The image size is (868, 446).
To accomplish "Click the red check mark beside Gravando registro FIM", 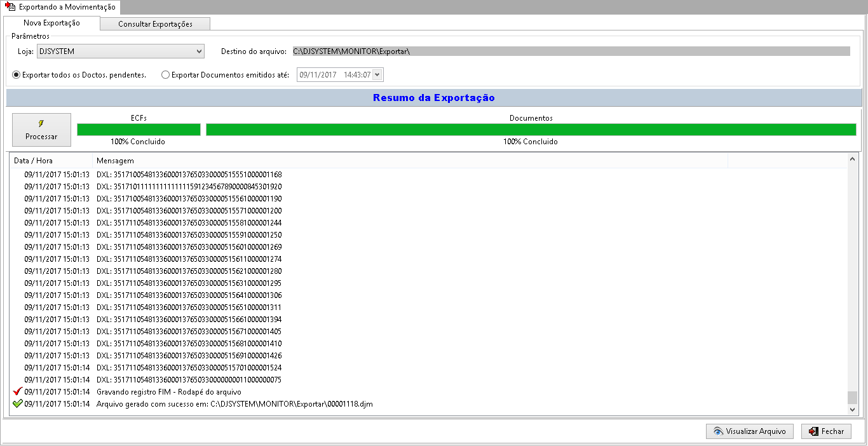I will coord(17,391).
